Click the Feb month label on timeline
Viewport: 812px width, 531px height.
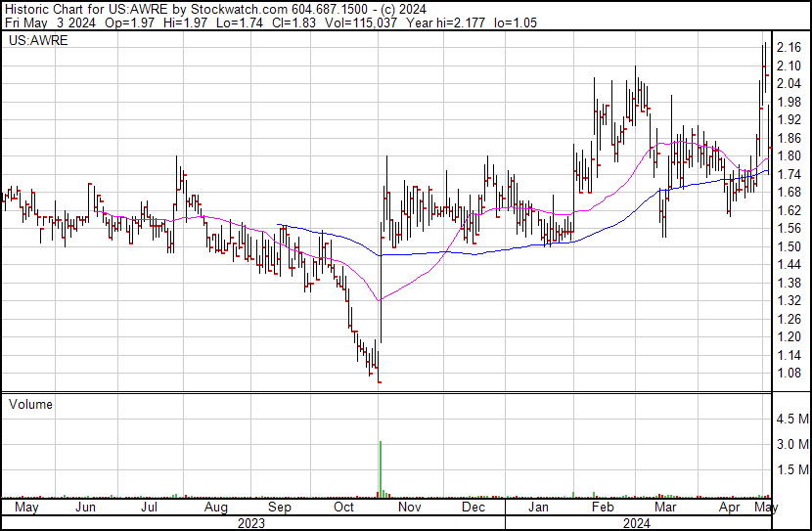point(603,509)
